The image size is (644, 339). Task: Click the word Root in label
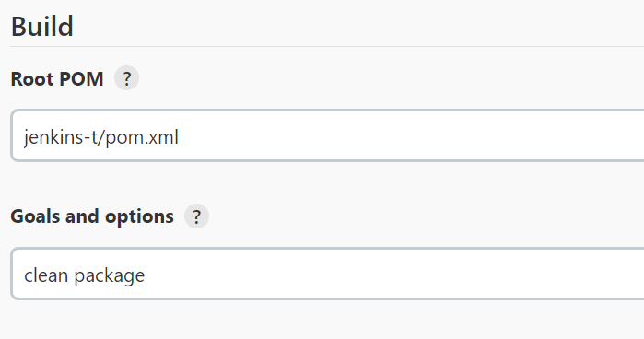point(31,78)
